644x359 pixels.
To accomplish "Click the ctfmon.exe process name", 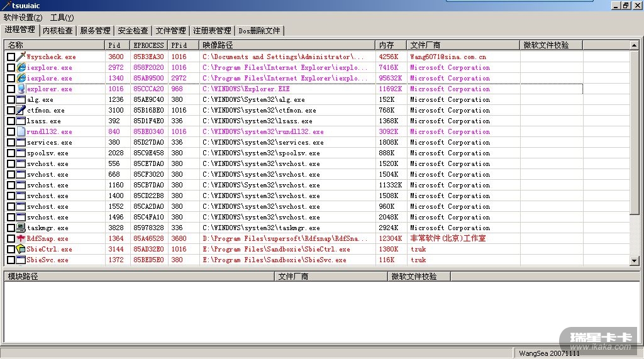I will (45, 110).
